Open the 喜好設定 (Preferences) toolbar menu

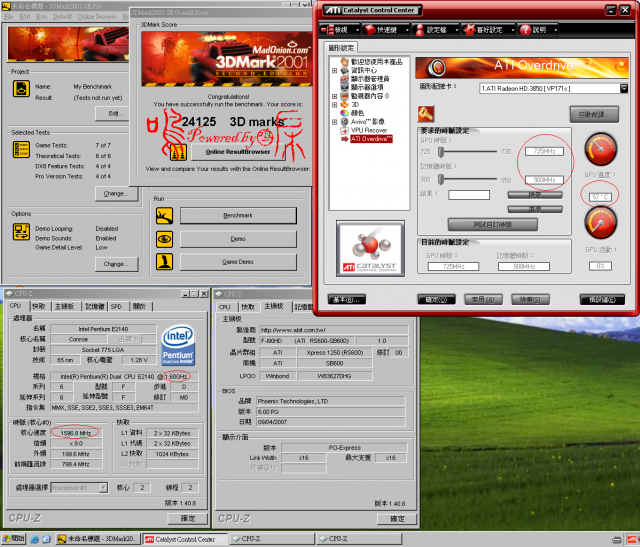488,30
